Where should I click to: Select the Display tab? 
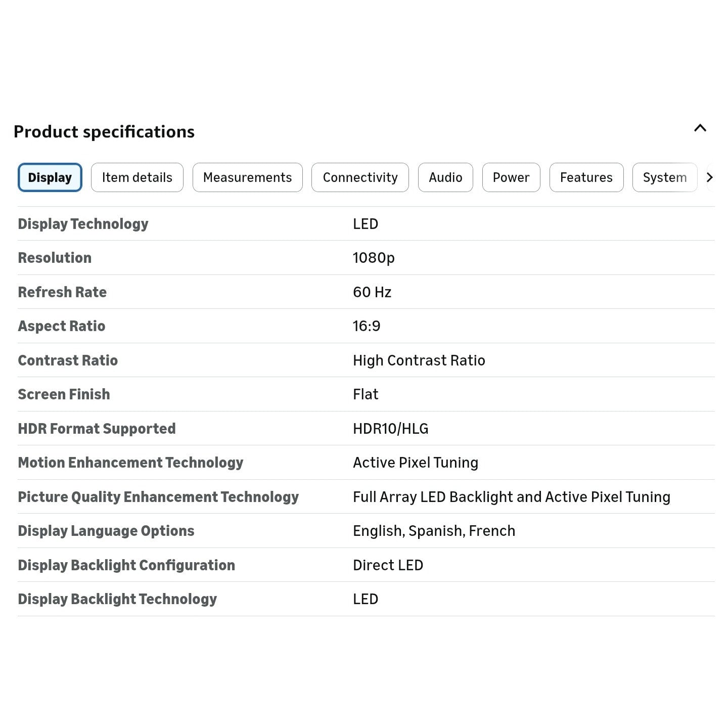pyautogui.click(x=50, y=177)
